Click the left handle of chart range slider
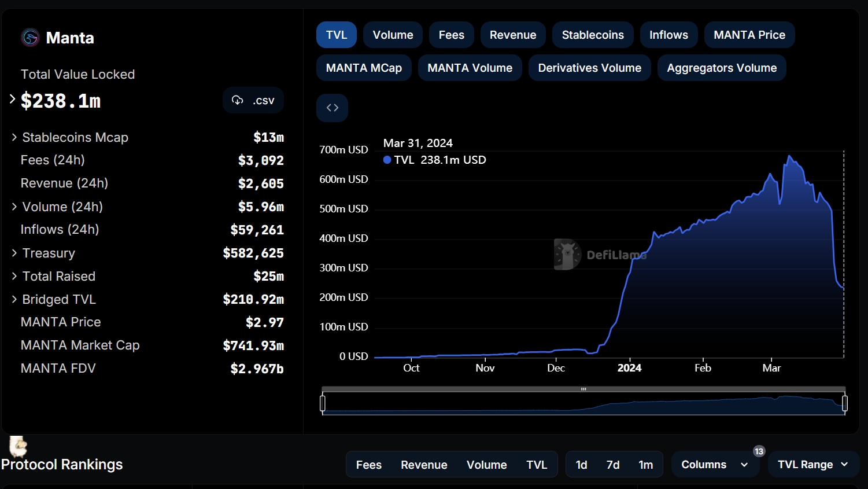868x489 pixels. click(x=323, y=403)
